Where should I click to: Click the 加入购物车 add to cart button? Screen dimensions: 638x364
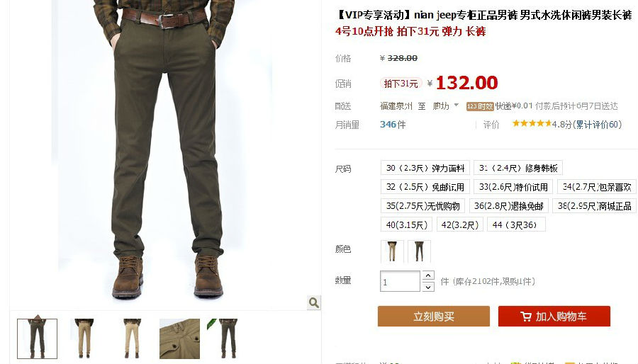point(554,317)
